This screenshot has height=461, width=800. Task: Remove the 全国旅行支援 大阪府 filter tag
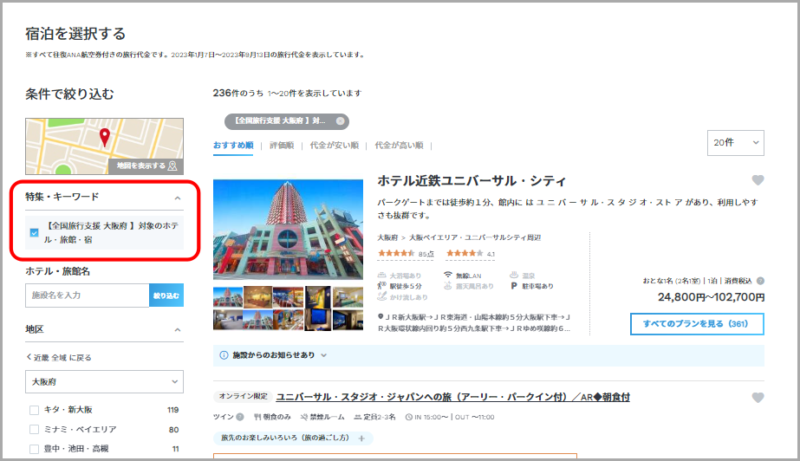[x=340, y=121]
